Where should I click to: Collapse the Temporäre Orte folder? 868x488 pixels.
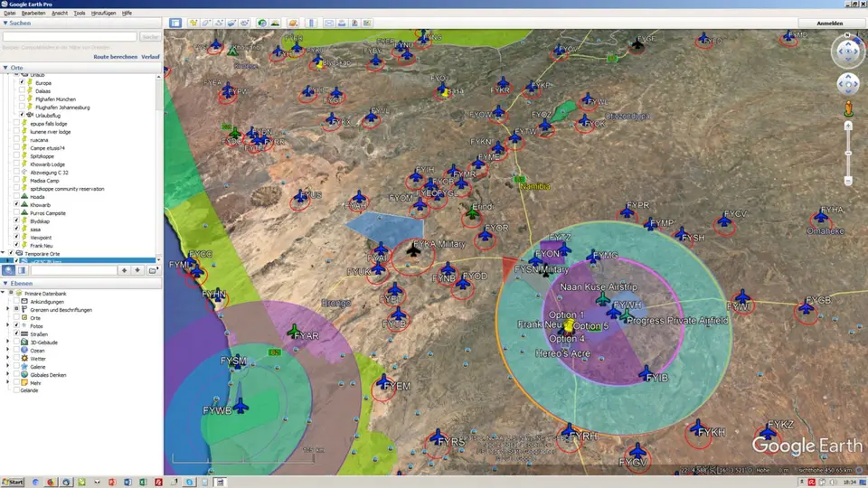4,253
